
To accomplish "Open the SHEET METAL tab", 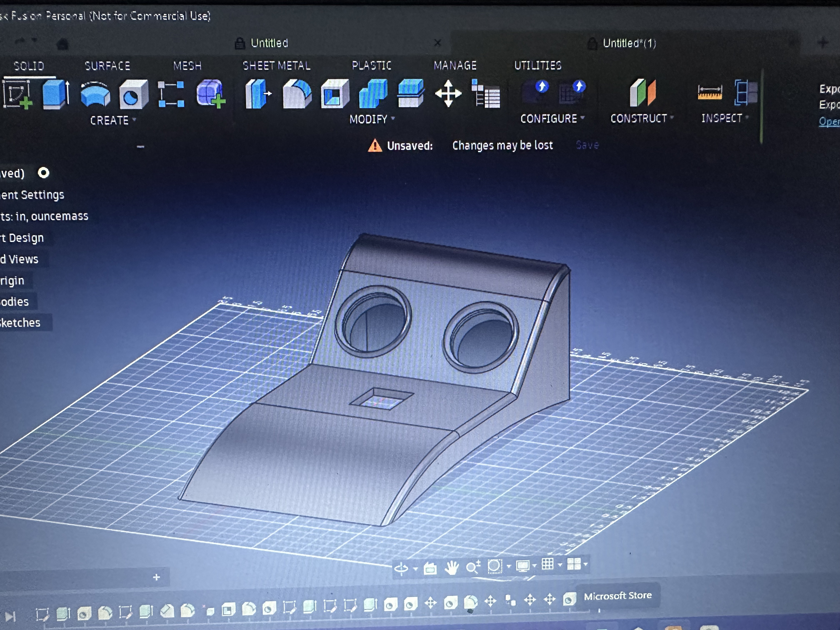I will coord(276,66).
